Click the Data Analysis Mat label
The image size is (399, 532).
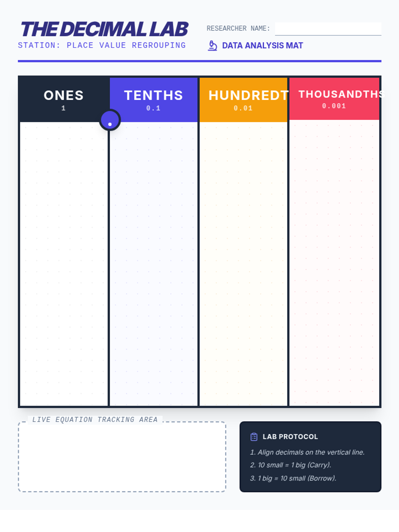click(262, 46)
